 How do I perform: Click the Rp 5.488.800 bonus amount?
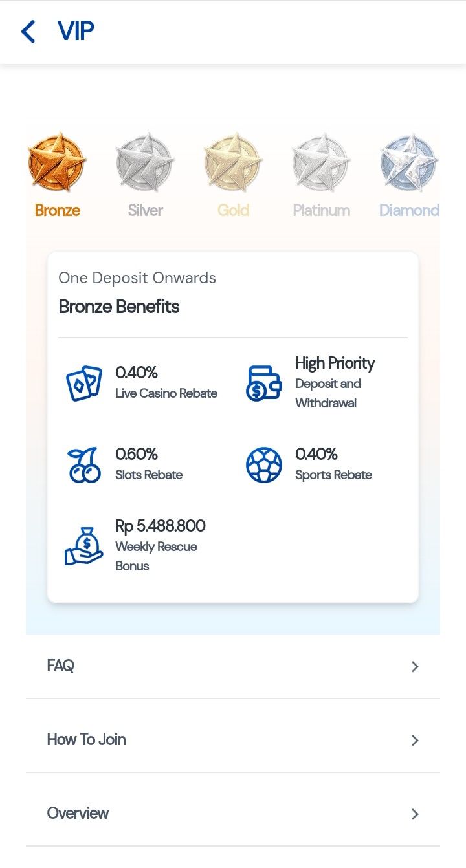161,526
